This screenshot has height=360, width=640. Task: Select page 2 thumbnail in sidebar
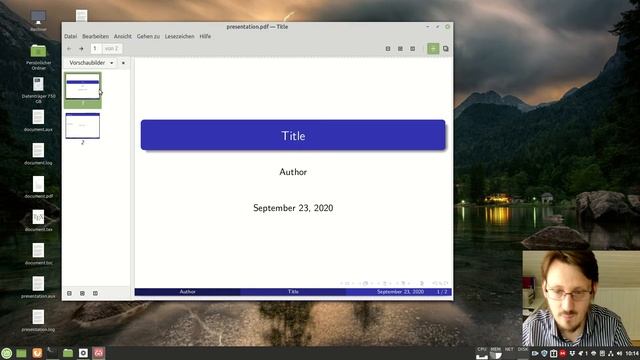(83, 126)
